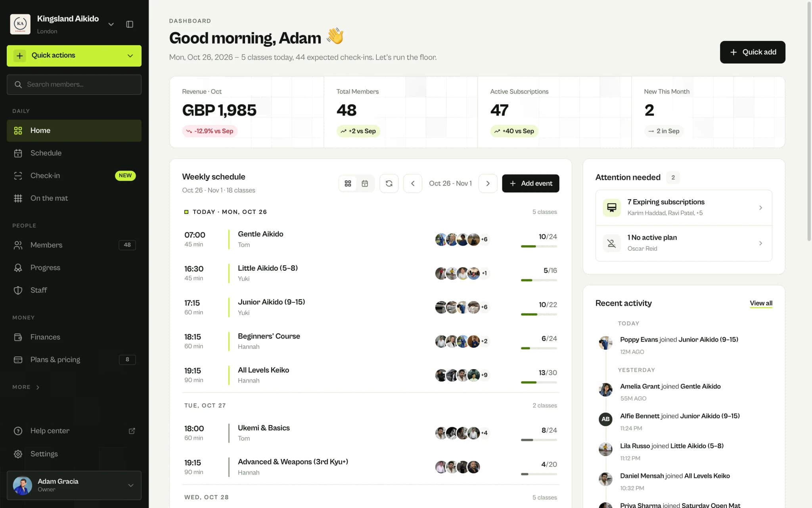Click the All Levels Keiko capacity bar
The height and width of the screenshot is (508, 812).
tap(539, 383)
